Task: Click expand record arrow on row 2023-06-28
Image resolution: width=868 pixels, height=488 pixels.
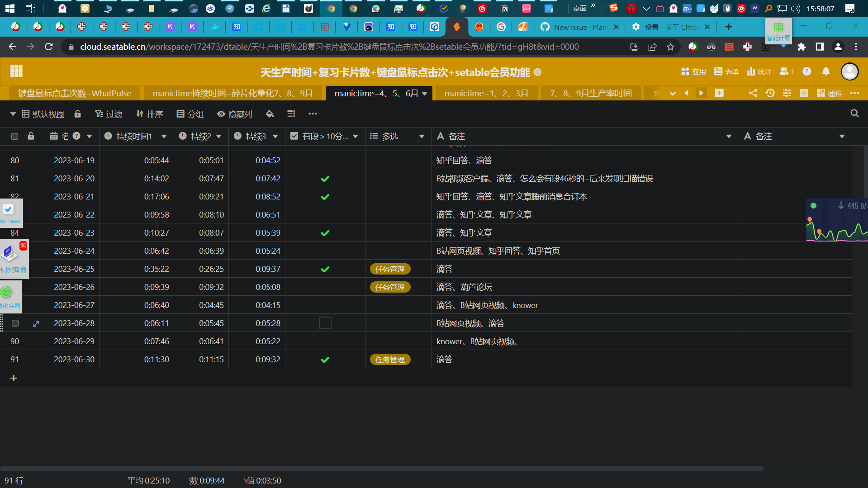Action: point(36,324)
